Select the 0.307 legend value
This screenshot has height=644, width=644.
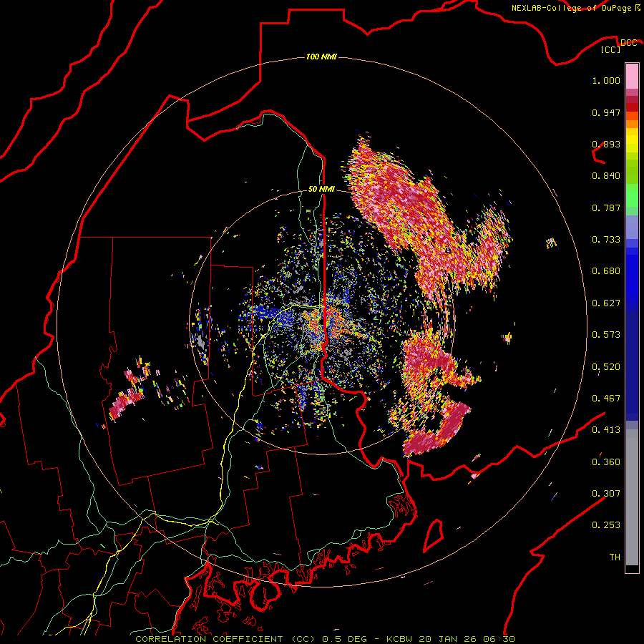pos(606,494)
